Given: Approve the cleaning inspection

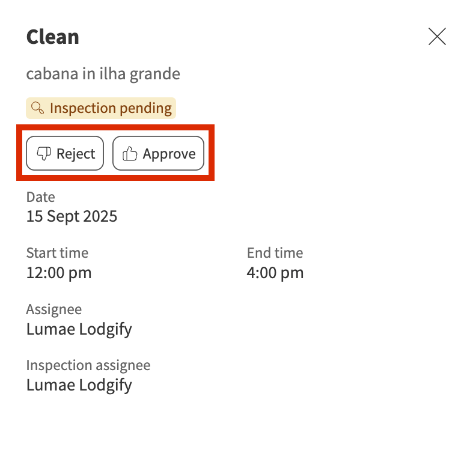Looking at the screenshot, I should click(x=158, y=154).
